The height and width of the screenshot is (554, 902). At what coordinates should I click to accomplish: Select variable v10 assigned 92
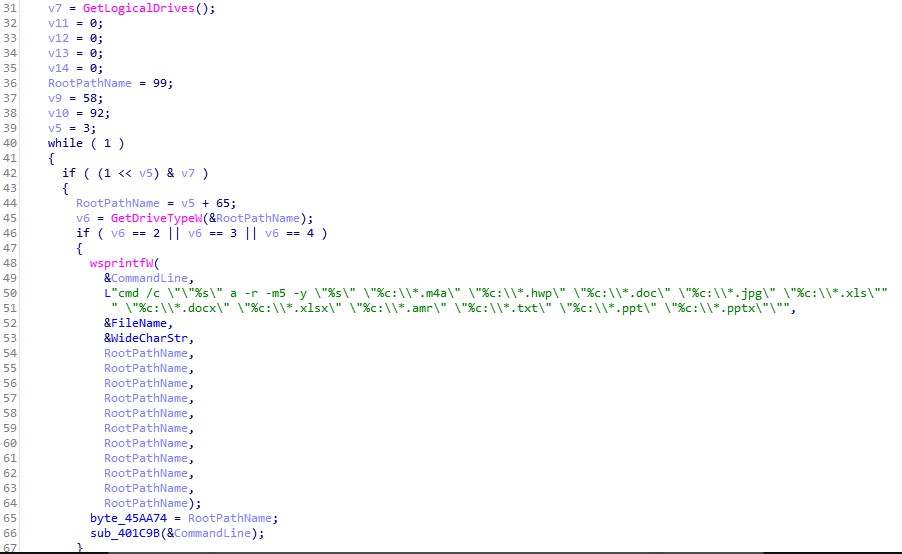click(x=58, y=113)
